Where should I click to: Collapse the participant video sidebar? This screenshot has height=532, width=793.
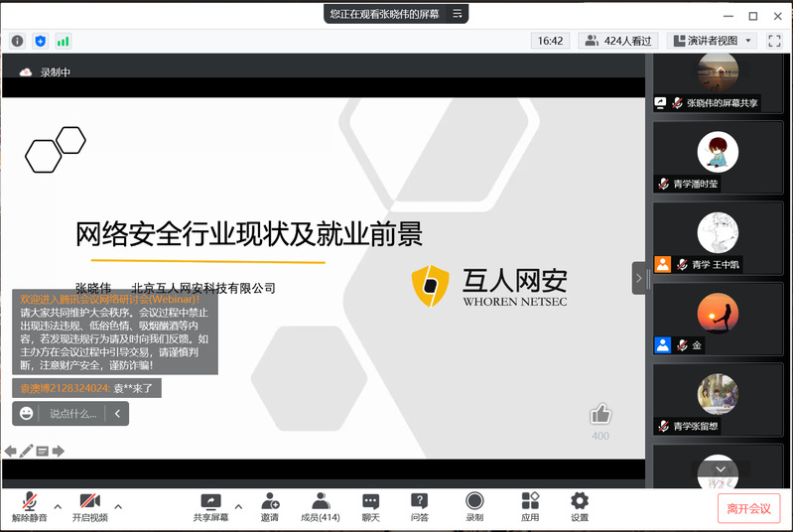point(639,278)
